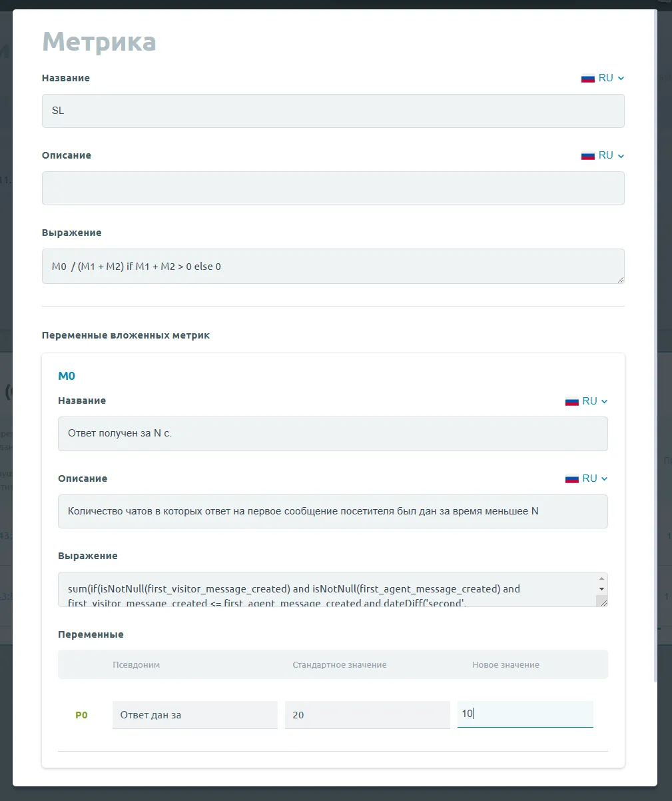
Task: Click Russian flag beside main Описание label
Action: [587, 155]
